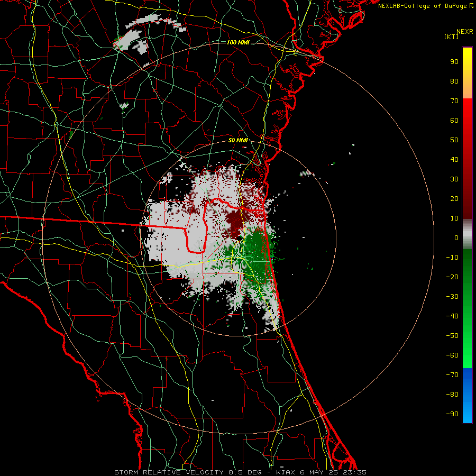
Task: Click the NEXR label above color scale
Action: click(465, 32)
